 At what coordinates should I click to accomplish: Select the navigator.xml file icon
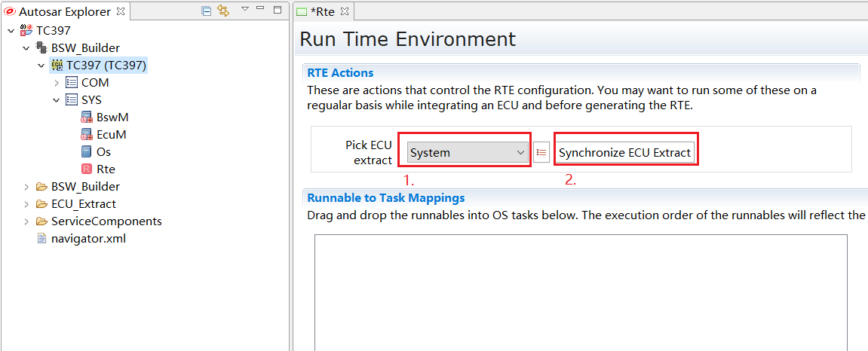[43, 239]
